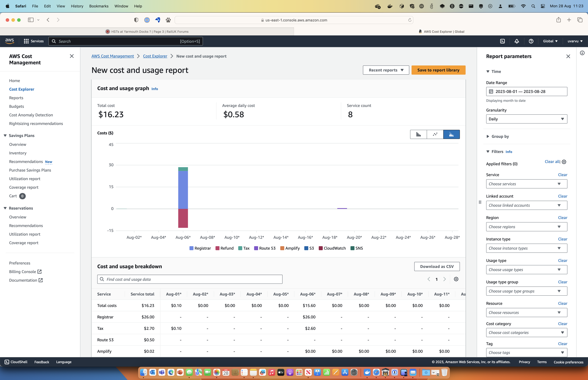Switch graph to bar chart view
This screenshot has width=588, height=380.
[x=419, y=135]
